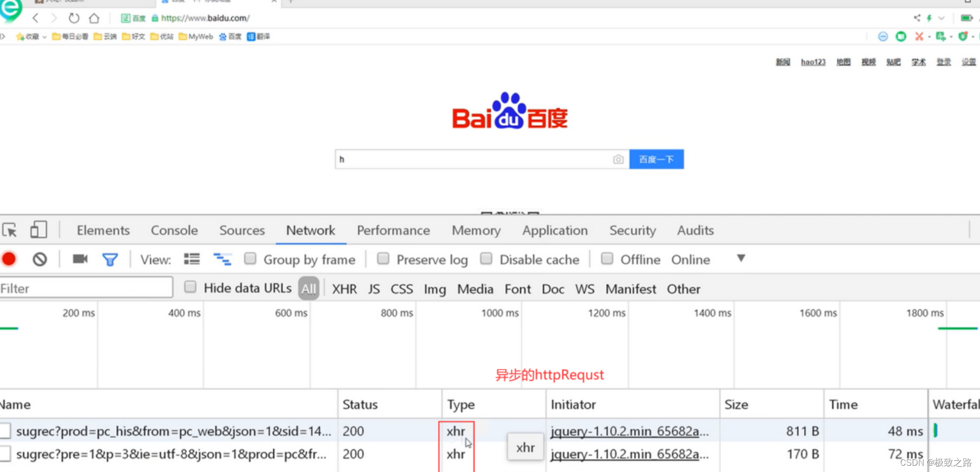Click the 72 ms time cell

coord(905,454)
